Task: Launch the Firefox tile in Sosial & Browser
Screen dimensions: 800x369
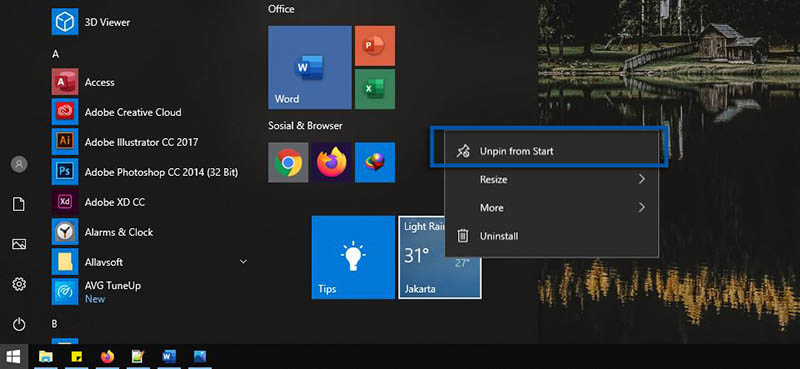Action: [x=332, y=162]
